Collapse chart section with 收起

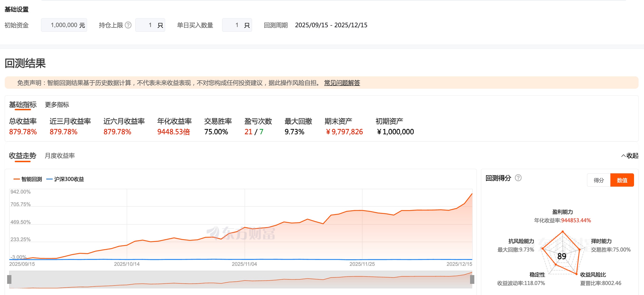[x=630, y=156]
